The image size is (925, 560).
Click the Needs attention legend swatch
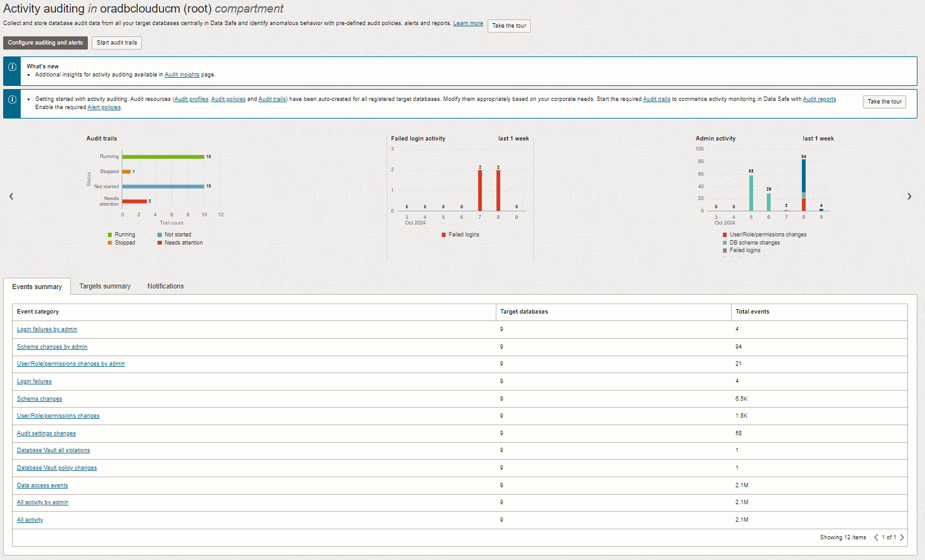point(159,243)
